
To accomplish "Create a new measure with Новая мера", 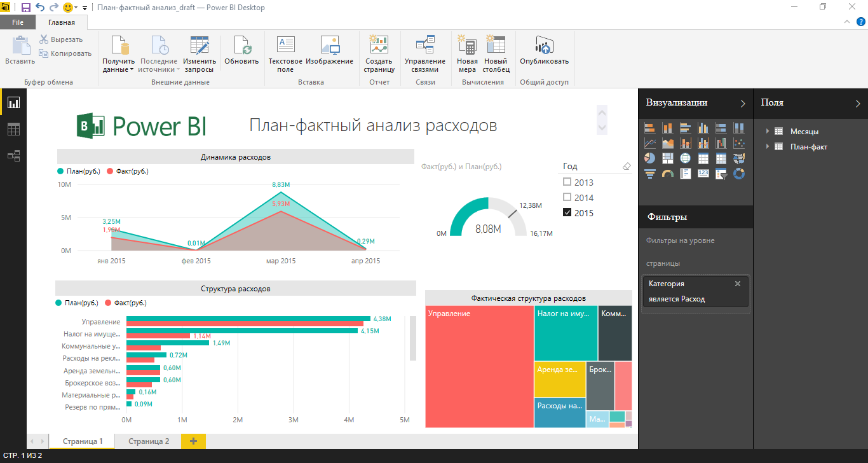I will (466, 53).
